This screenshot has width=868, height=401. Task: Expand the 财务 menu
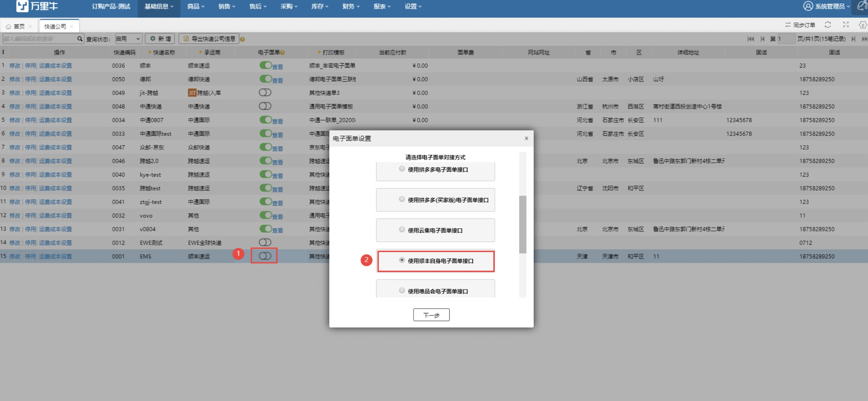coord(351,6)
